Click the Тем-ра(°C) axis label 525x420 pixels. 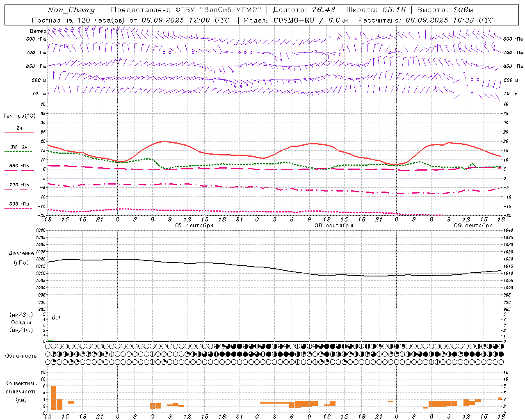pyautogui.click(x=19, y=116)
